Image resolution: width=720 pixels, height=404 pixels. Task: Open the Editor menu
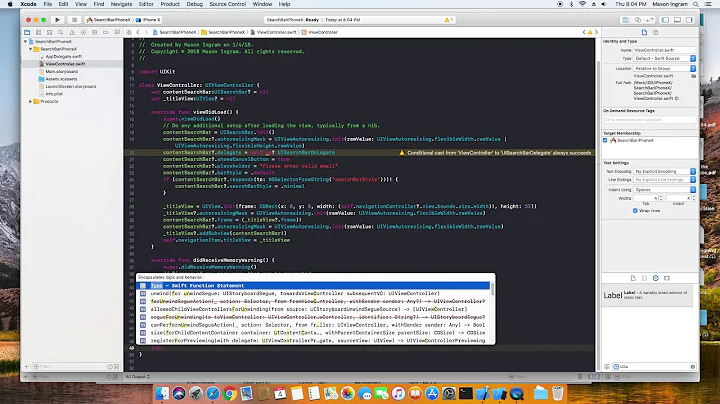coord(146,4)
